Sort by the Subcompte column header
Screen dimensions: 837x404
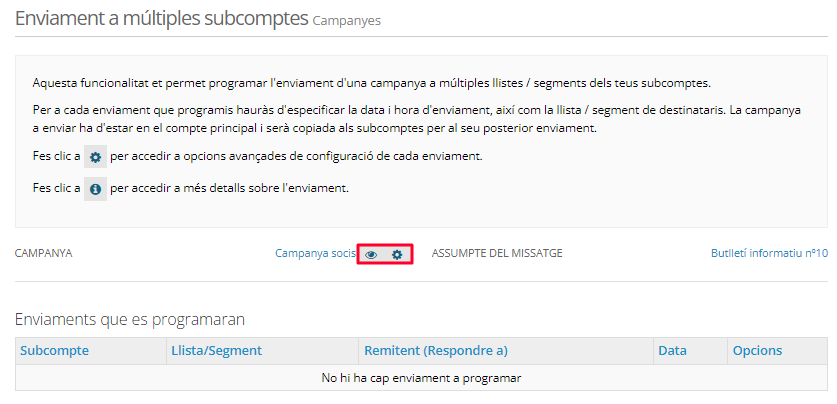[55, 350]
